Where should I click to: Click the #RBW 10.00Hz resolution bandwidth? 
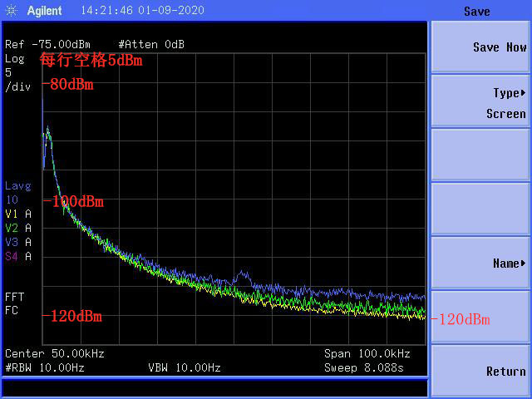(x=44, y=367)
